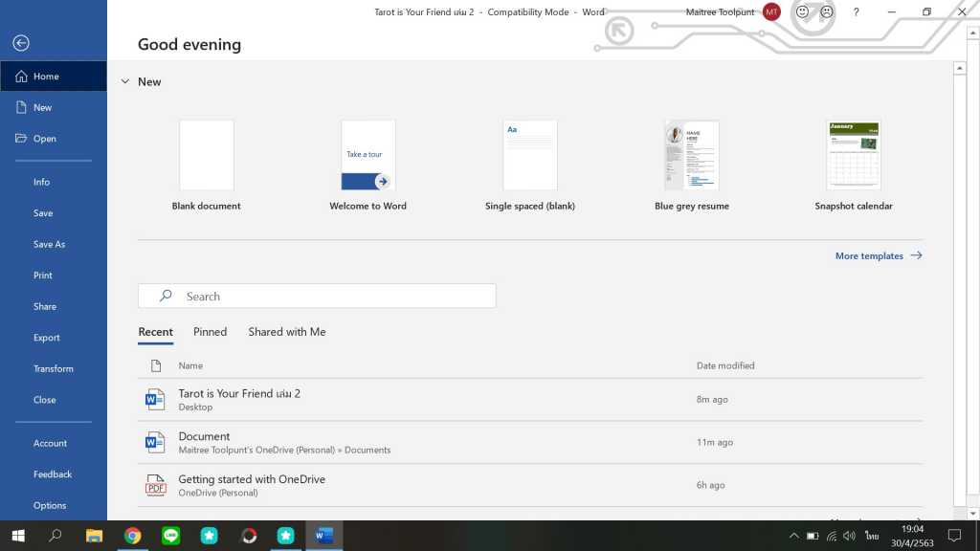Screen dimensions: 980x551
Task: Click the frowning face feedback icon
Action: [x=826, y=12]
